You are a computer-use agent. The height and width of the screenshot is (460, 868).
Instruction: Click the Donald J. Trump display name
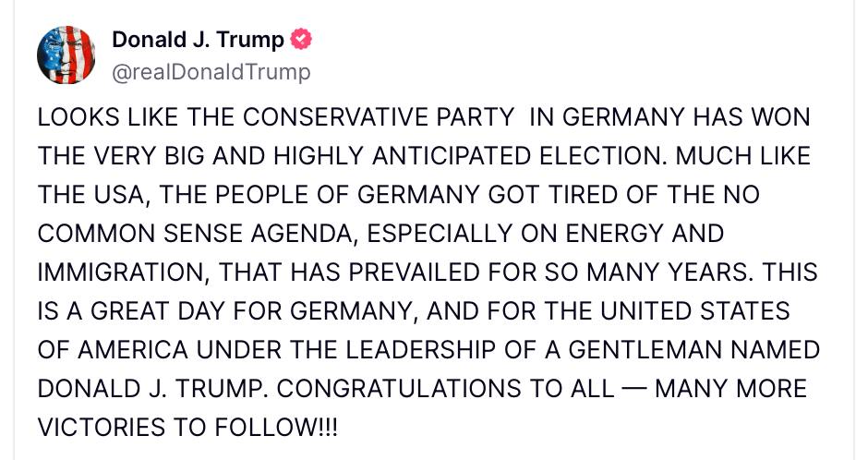click(x=198, y=39)
